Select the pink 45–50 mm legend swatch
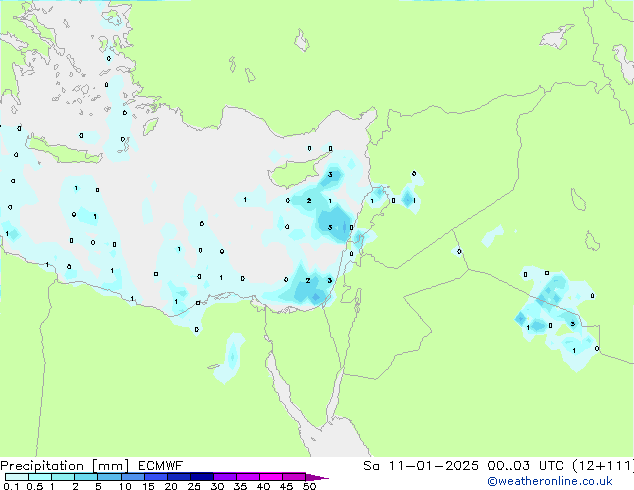This screenshot has height=490, width=634. 294,477
